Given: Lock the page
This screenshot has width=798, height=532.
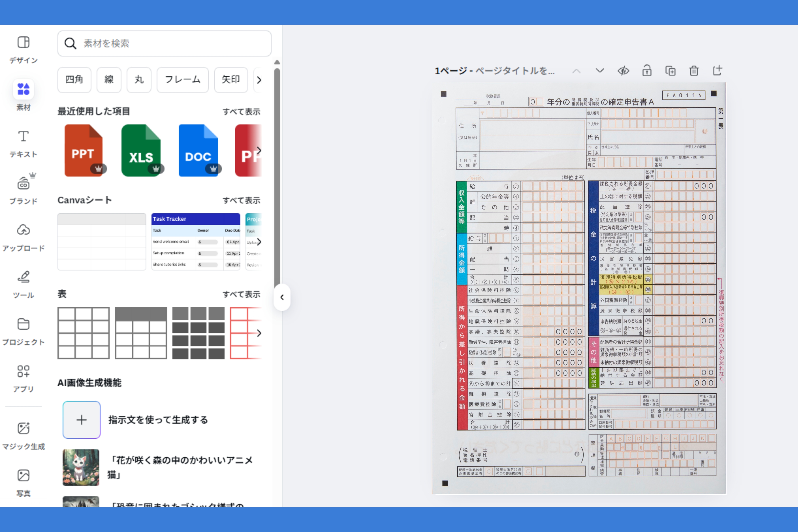Looking at the screenshot, I should coord(647,71).
